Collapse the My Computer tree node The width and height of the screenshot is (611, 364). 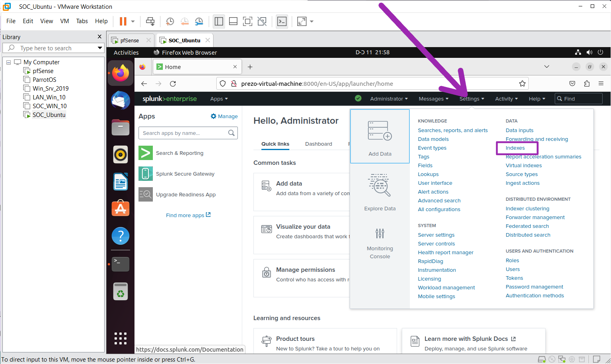coord(9,62)
